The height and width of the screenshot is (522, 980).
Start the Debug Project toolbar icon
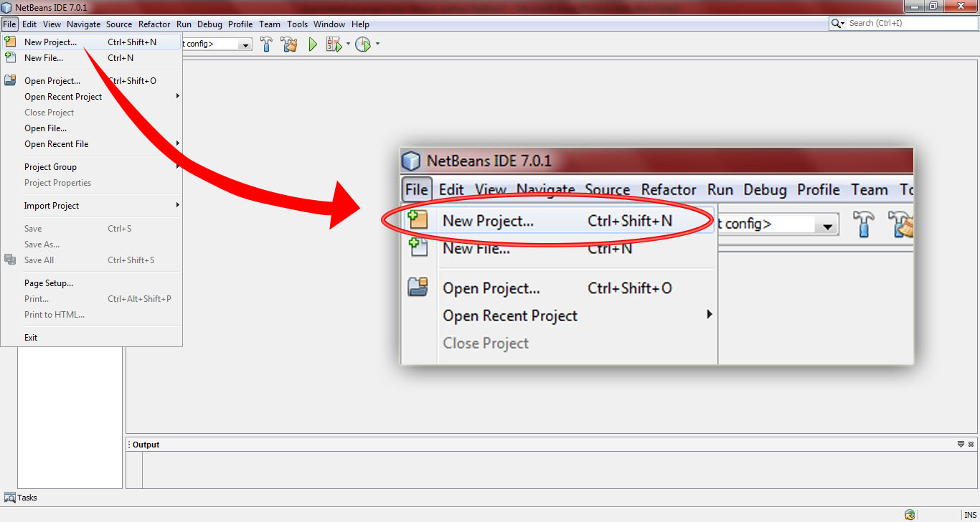click(x=334, y=44)
